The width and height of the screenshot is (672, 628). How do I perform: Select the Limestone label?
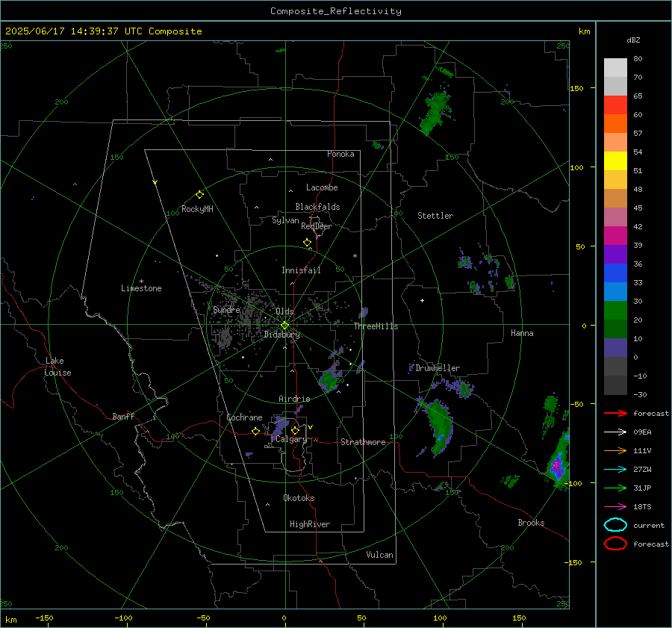click(x=141, y=288)
